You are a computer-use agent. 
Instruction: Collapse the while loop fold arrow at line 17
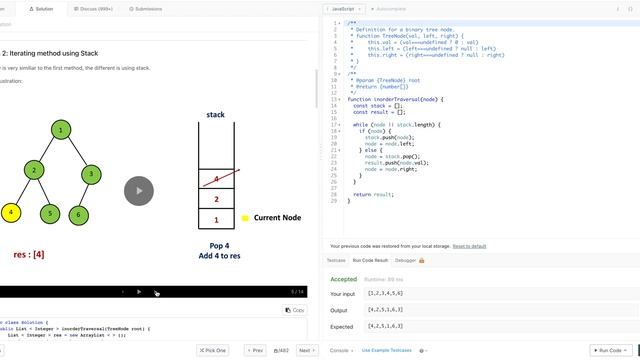point(340,124)
